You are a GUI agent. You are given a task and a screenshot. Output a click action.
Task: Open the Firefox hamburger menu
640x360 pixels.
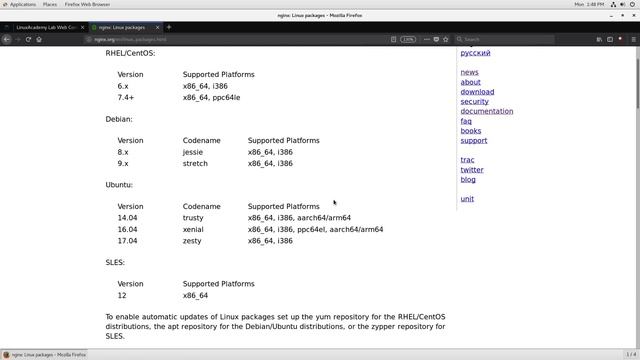pyautogui.click(x=633, y=40)
